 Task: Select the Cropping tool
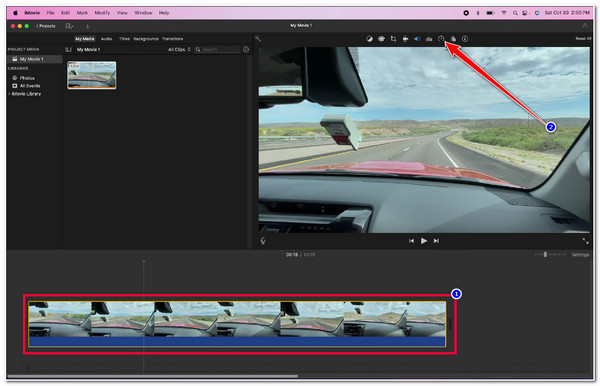tap(393, 39)
